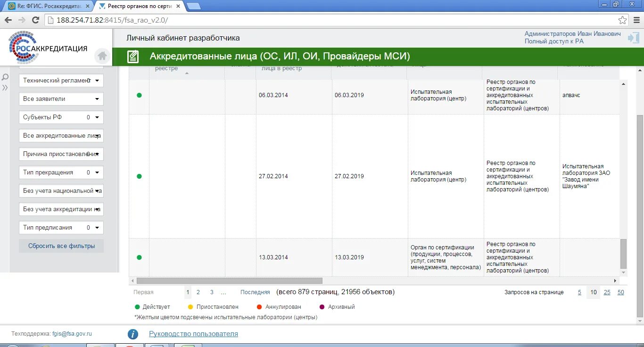Click the search magnifier icon in sidebar
Image resolution: width=644 pixels, height=347 pixels.
pos(5,77)
